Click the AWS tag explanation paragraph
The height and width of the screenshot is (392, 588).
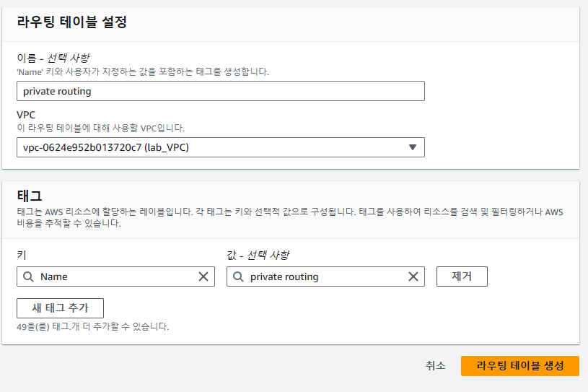pos(290,217)
